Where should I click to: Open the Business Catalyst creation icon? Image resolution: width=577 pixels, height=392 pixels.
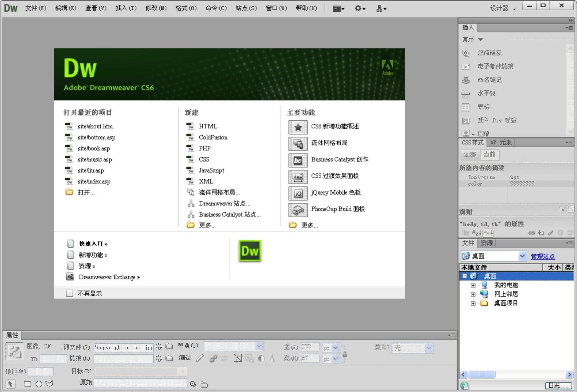click(x=298, y=160)
